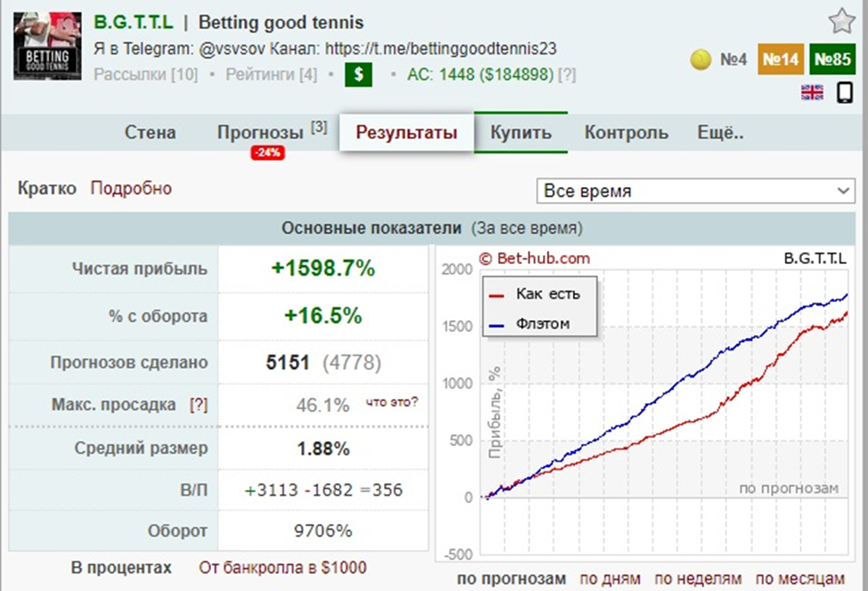This screenshot has height=591, width=868.
Task: Show chart 'по дням'
Action: point(610,579)
